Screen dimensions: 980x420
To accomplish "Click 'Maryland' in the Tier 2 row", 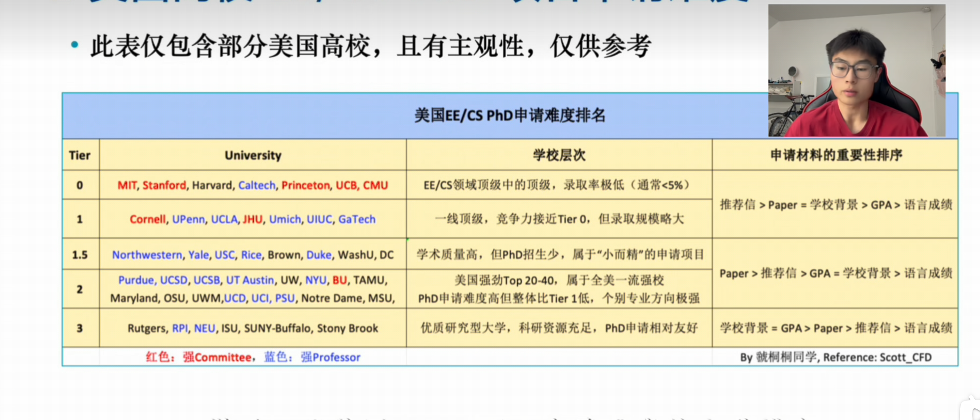I will pos(134,298).
